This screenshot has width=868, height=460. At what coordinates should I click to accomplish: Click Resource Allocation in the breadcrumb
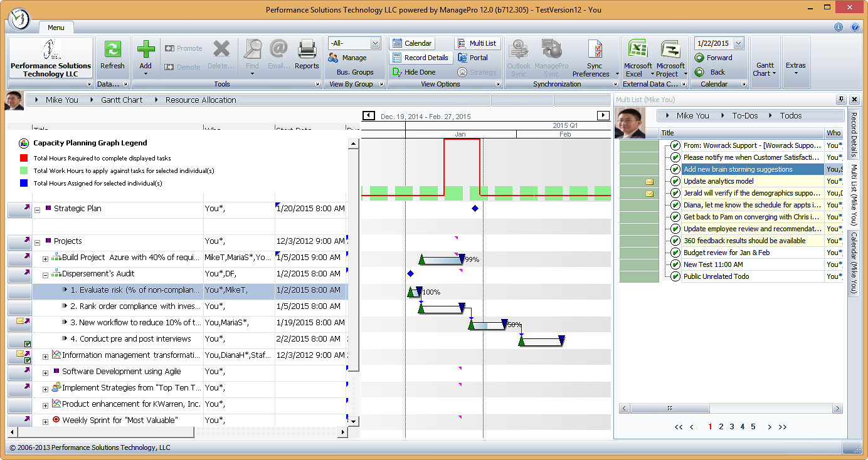tap(201, 100)
